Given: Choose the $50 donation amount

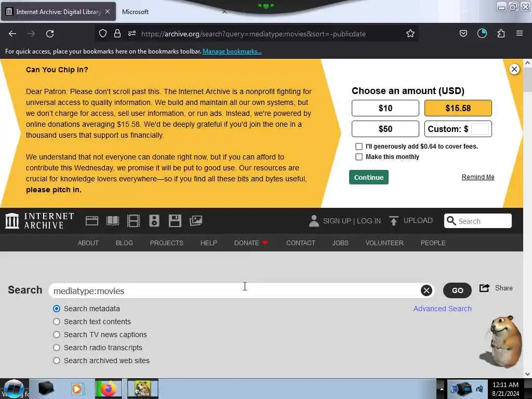Looking at the screenshot, I should tap(385, 129).
